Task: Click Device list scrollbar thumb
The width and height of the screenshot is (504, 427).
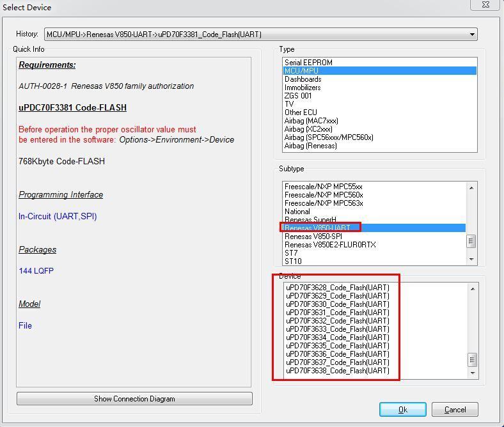Action: (x=472, y=360)
